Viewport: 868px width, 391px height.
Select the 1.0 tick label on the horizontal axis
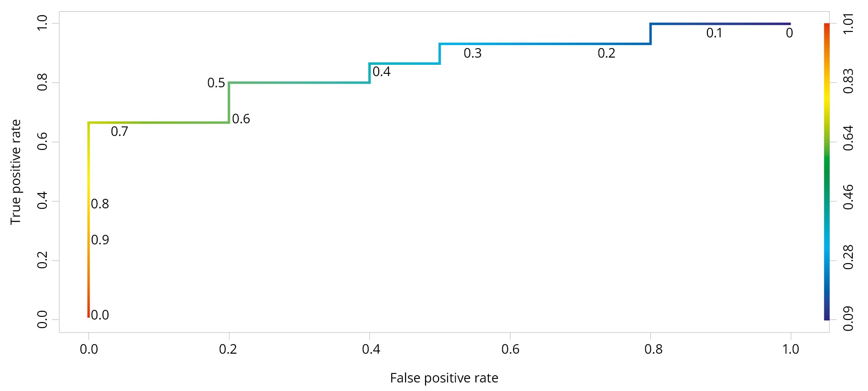pyautogui.click(x=790, y=349)
